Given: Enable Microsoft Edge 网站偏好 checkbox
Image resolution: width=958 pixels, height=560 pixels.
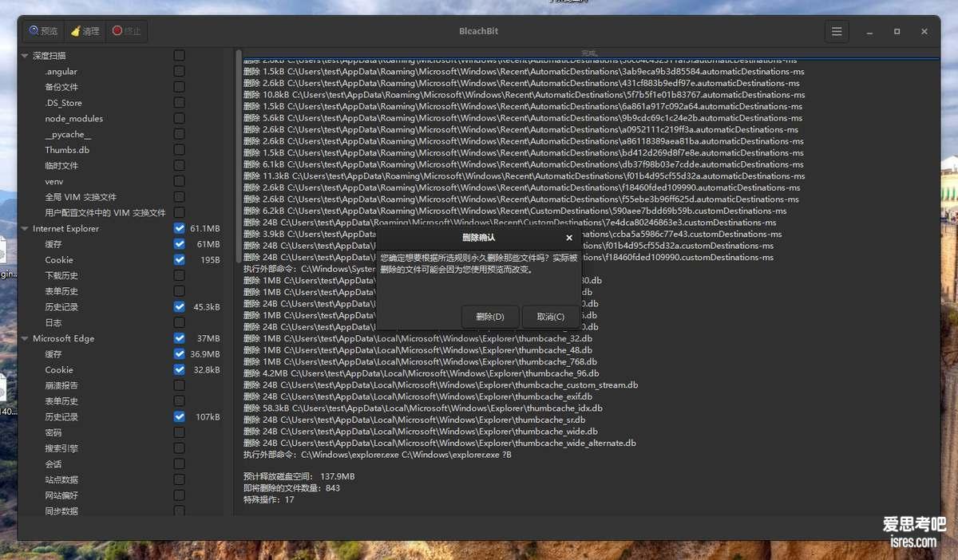Looking at the screenshot, I should point(179,495).
